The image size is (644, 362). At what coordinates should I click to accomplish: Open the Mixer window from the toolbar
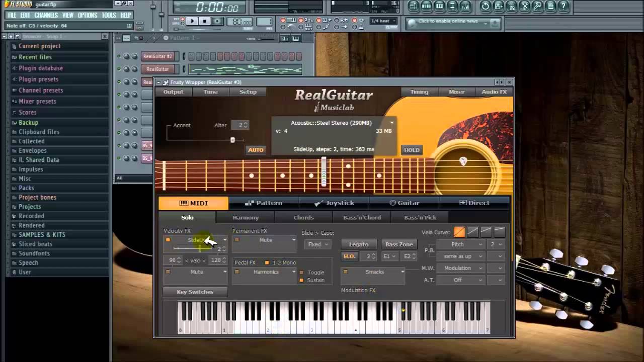465,6
